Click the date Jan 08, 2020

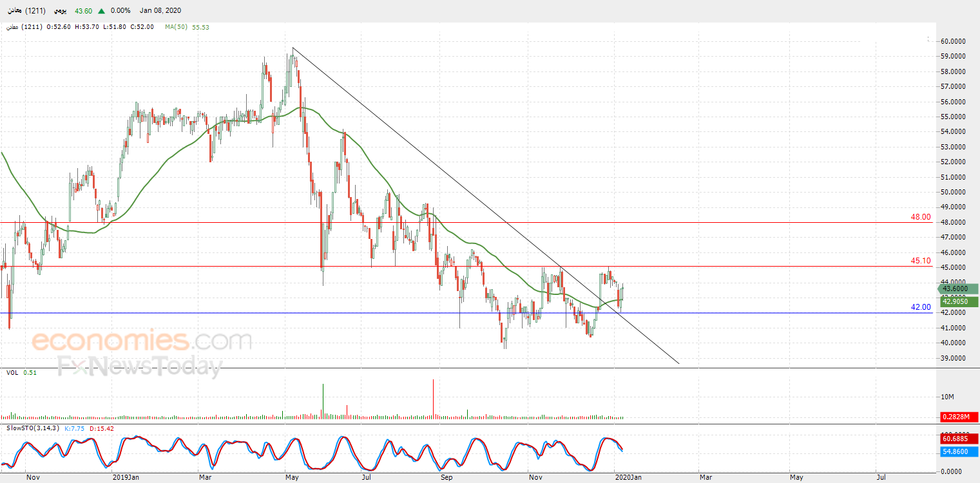[x=160, y=10]
